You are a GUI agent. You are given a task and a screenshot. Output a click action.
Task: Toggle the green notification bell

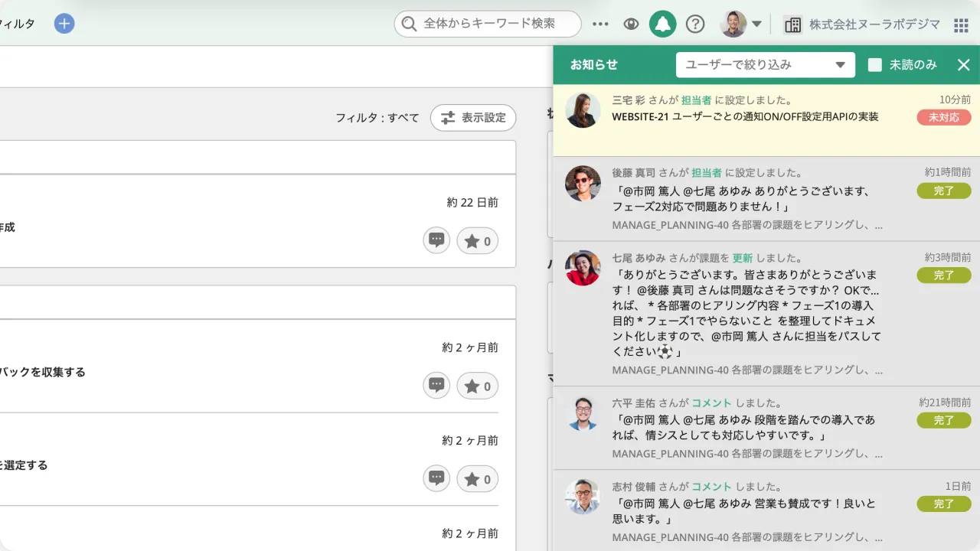[663, 24]
